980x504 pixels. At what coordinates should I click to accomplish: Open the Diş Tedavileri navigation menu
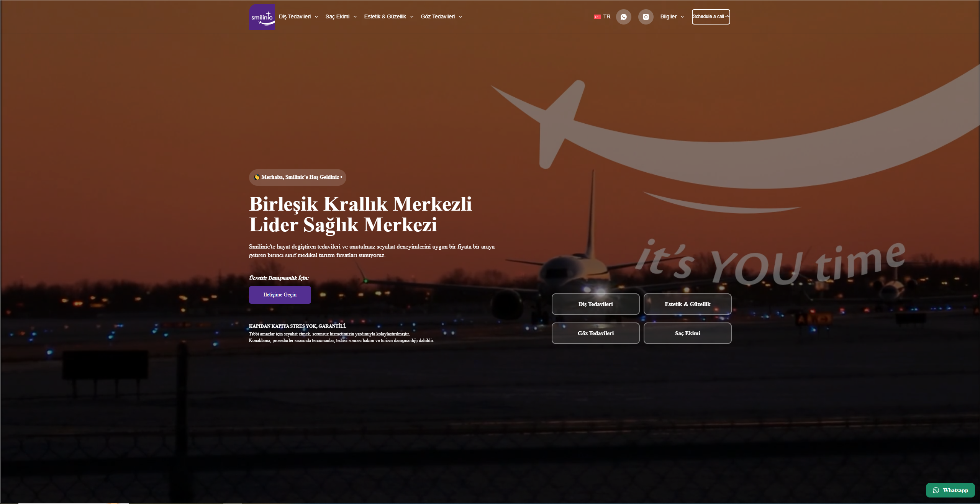295,16
